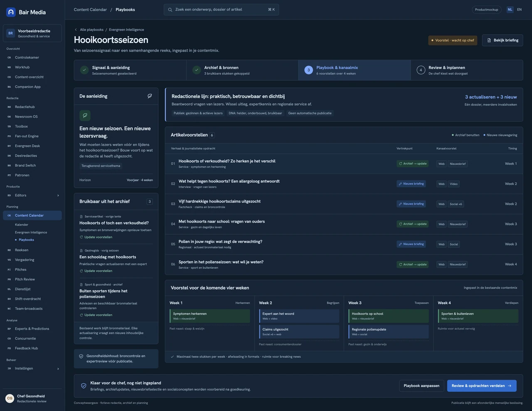Expand the Instellingen sidebar item
This screenshot has height=411, width=532.
[32, 369]
